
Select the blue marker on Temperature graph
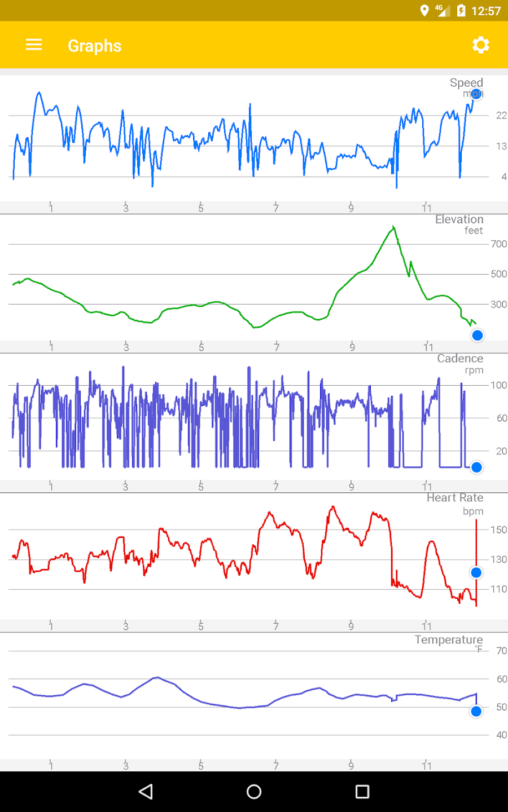point(476,711)
